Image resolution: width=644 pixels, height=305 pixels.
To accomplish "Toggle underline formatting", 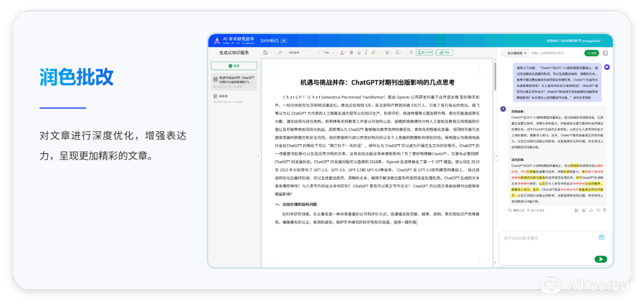I will pyautogui.click(x=358, y=53).
